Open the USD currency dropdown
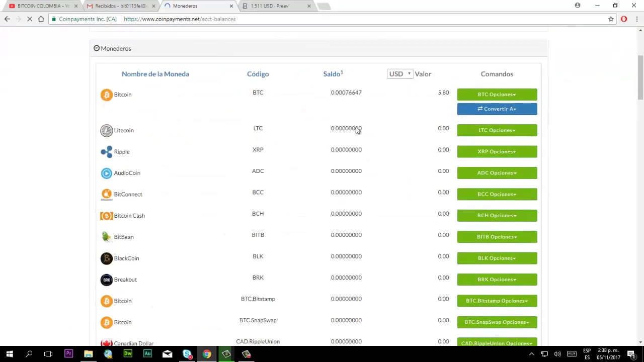644x362 pixels. coord(400,74)
